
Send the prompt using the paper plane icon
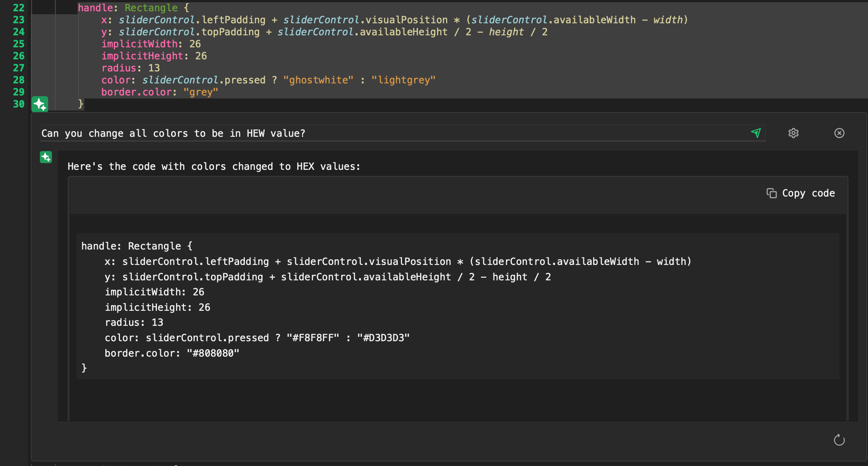(756, 133)
